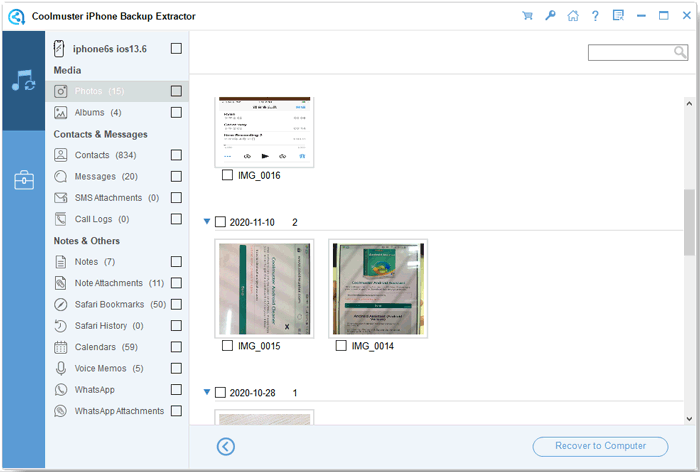
Task: Click the SMS Attachments envelope icon
Action: coord(61,197)
